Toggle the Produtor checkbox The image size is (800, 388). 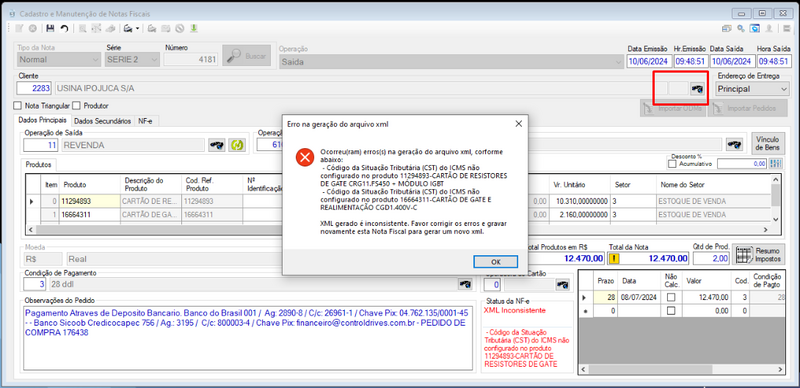77,106
